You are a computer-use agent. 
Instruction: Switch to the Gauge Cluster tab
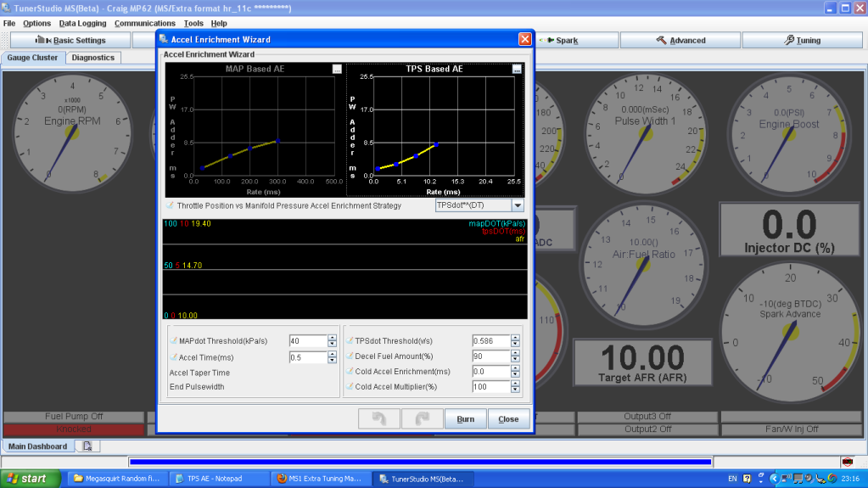click(x=32, y=58)
